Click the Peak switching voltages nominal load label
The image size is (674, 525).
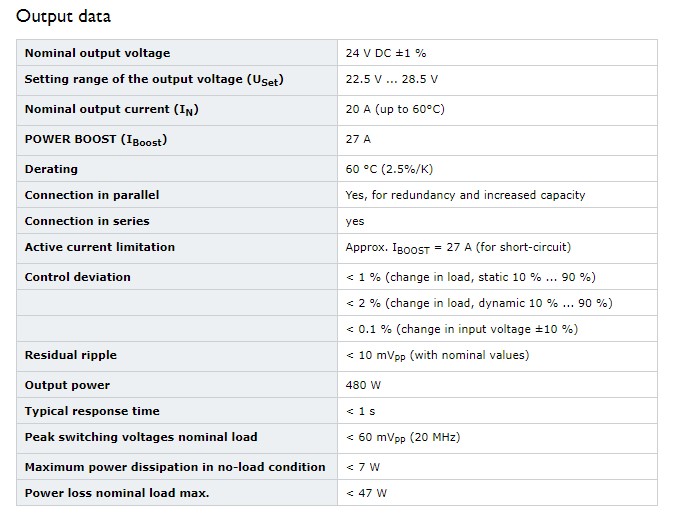click(141, 437)
